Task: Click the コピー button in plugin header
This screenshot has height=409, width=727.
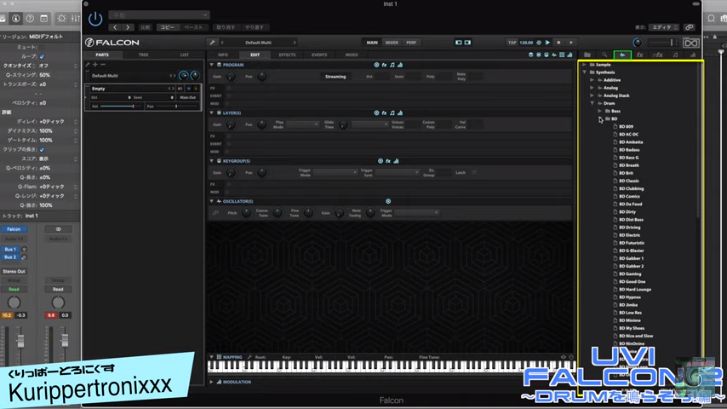Action: tap(167, 27)
